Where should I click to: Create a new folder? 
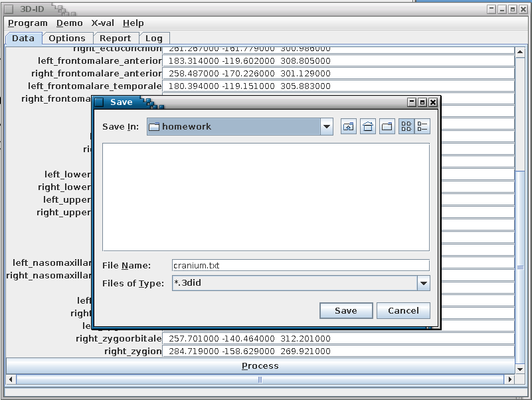pyautogui.click(x=387, y=127)
